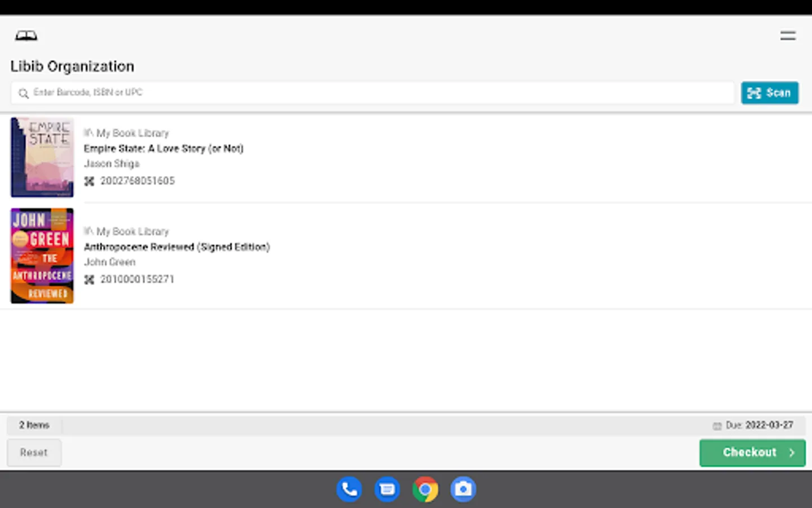Image resolution: width=812 pixels, height=508 pixels.
Task: Open the Empire State book cover
Action: pos(42,157)
